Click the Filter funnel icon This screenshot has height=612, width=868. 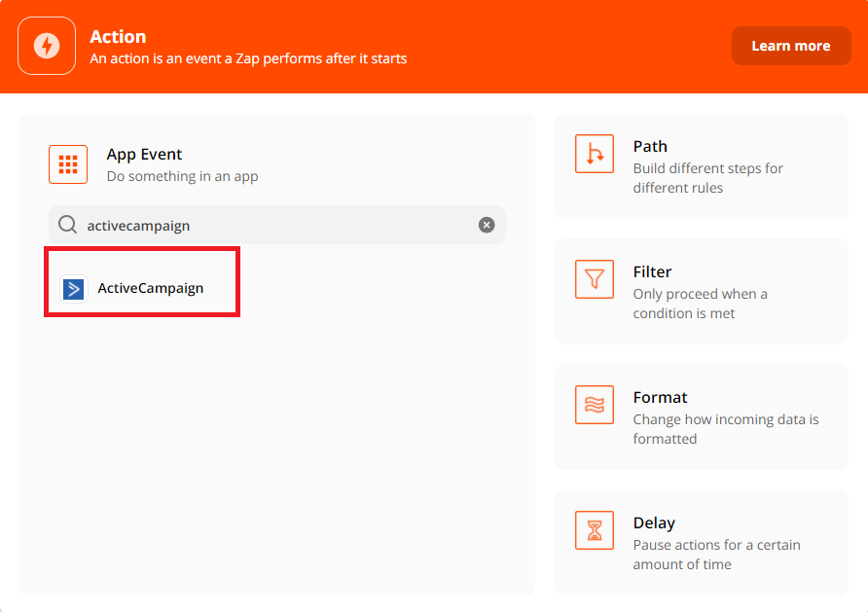(595, 279)
